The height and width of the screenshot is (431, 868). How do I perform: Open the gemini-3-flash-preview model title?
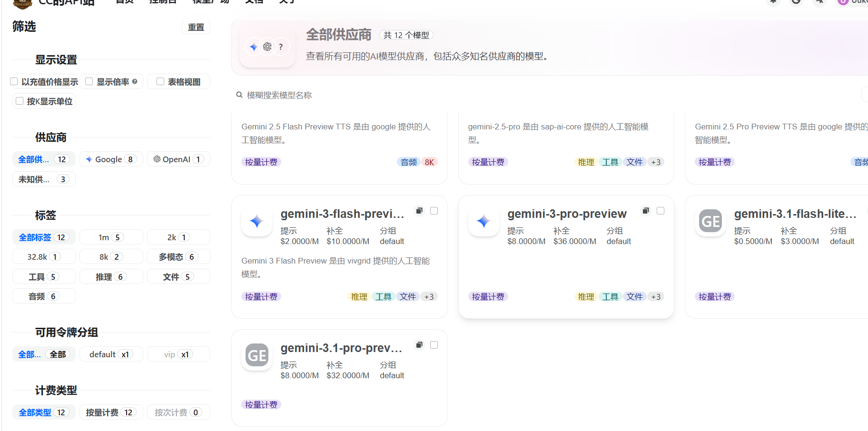[342, 214]
